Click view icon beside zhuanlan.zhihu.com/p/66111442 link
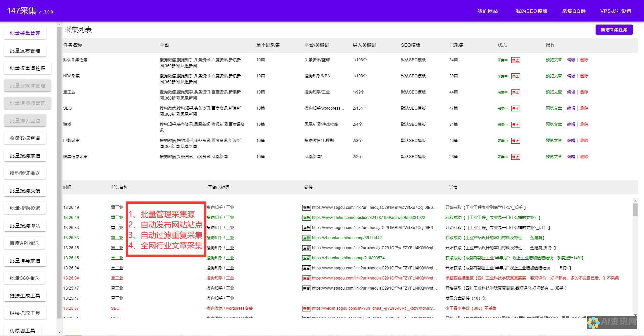The height and width of the screenshot is (336, 644). point(306,238)
